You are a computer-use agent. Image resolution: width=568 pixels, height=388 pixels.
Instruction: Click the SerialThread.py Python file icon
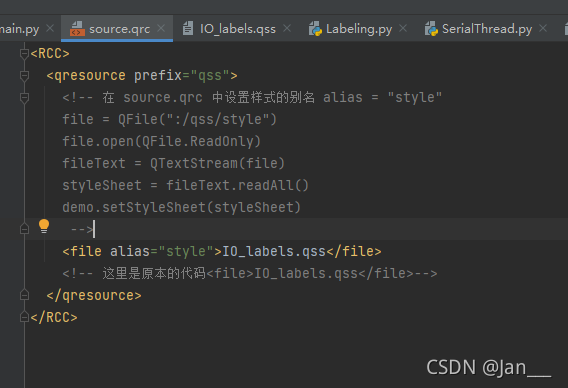pos(431,29)
